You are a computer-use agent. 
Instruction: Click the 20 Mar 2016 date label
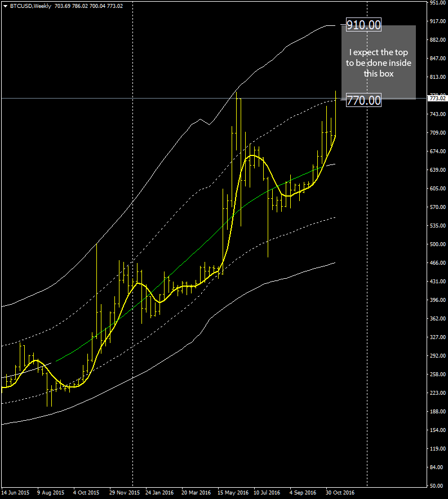[196, 492]
